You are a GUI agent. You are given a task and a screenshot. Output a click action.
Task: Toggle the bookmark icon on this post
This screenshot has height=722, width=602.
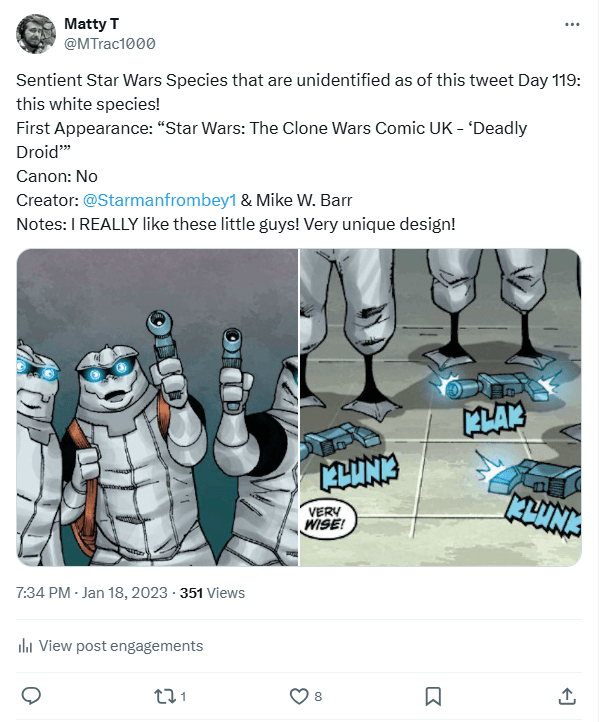(433, 695)
